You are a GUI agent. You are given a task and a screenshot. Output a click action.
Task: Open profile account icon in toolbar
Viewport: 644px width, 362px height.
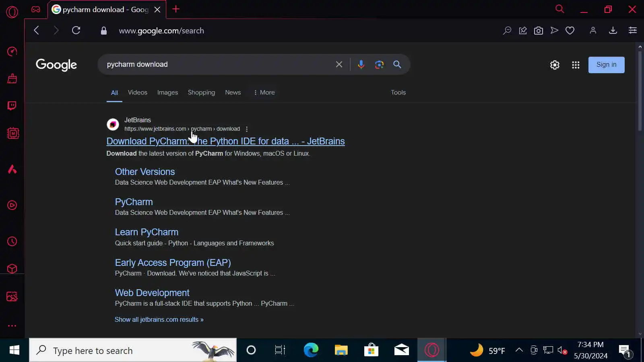tap(593, 31)
